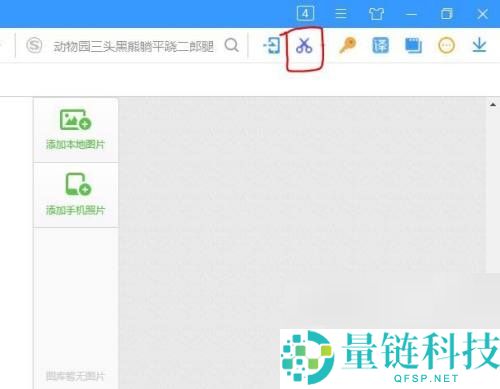
Task: Open the hamburger main menu
Action: [x=341, y=14]
